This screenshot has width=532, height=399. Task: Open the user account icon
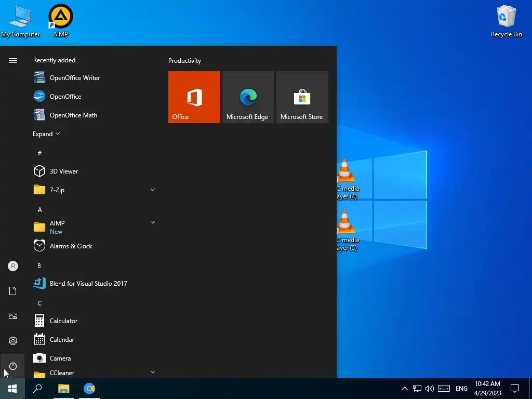(13, 266)
